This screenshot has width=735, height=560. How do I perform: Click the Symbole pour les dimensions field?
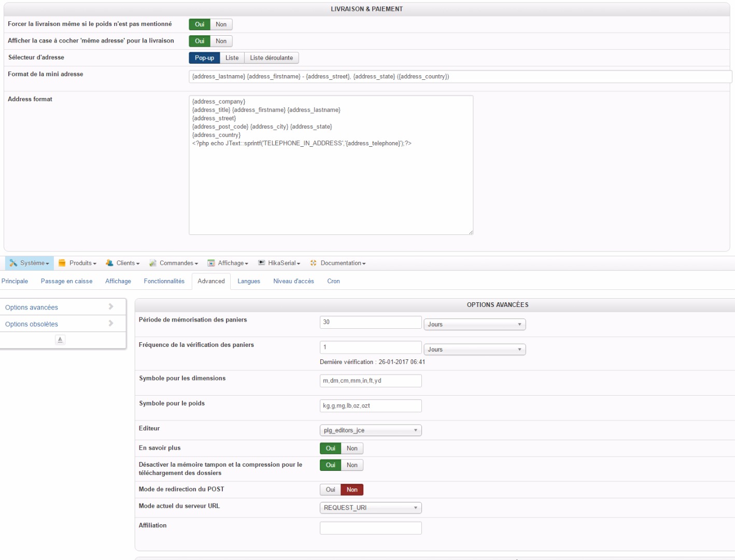pos(371,381)
